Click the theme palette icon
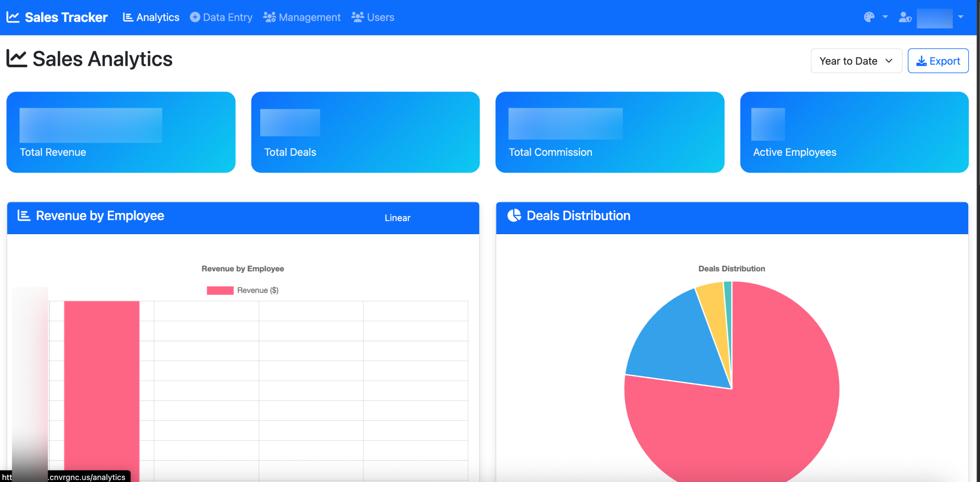 [x=869, y=17]
